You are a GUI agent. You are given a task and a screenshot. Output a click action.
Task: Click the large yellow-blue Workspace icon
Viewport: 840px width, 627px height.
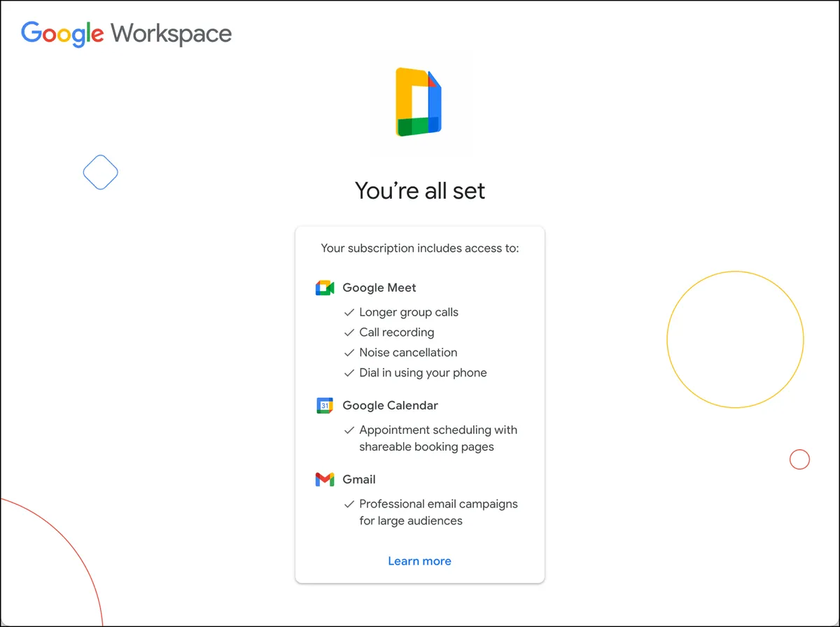point(419,102)
